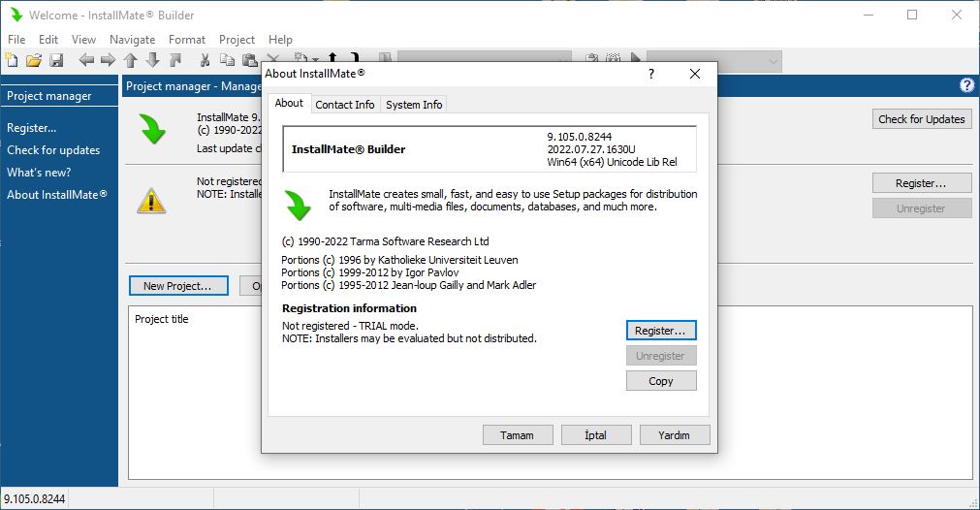This screenshot has width=980, height=510.
Task: Open the View menu
Action: point(83,40)
